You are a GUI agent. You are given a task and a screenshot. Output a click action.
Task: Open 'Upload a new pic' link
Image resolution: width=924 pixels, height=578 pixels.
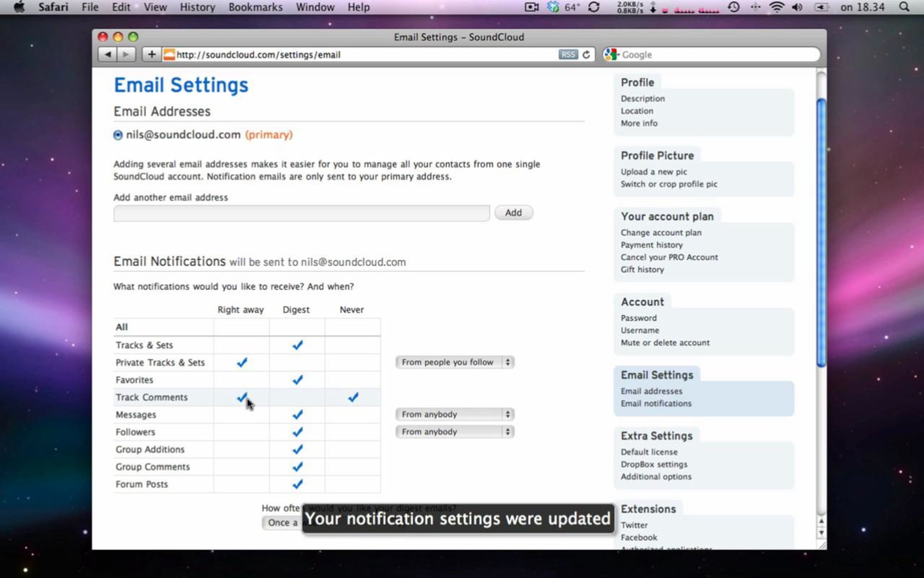pyautogui.click(x=654, y=172)
